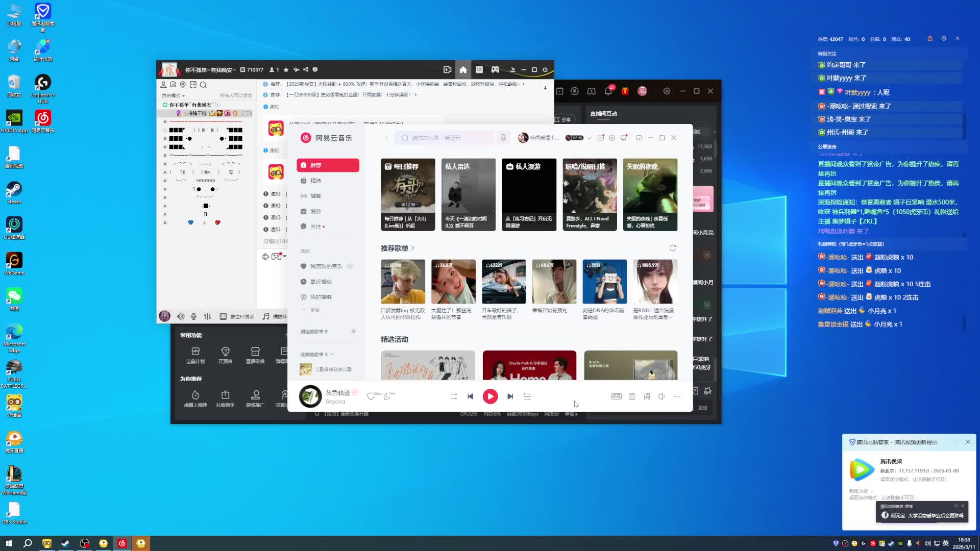This screenshot has width=980, height=551.
Task: Collapse the 收藏的歌单 section
Action: click(332, 354)
